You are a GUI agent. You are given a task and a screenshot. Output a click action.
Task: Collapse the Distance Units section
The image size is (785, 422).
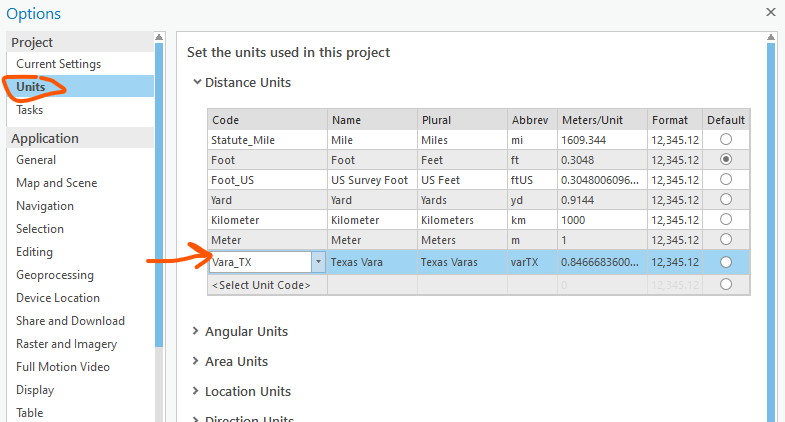tap(197, 83)
